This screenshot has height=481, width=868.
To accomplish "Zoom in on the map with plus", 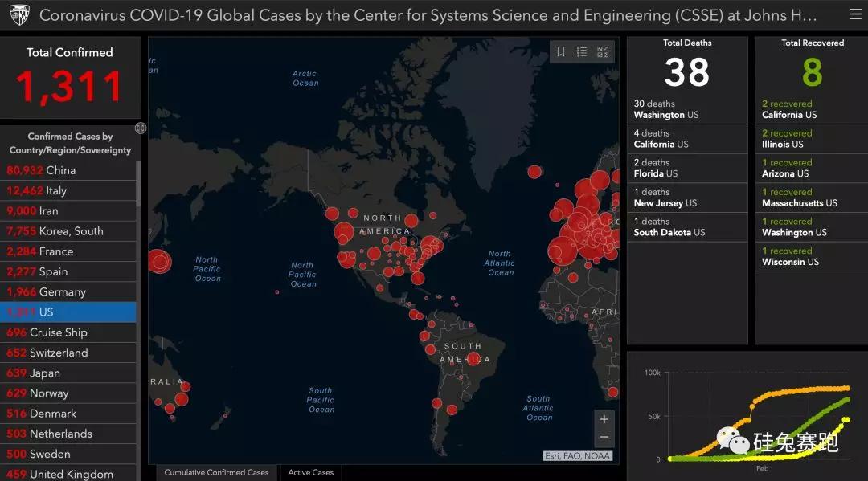I will [x=604, y=419].
